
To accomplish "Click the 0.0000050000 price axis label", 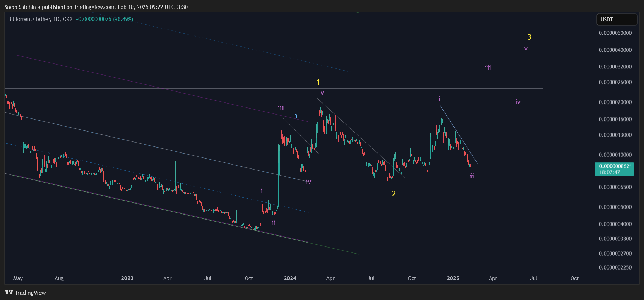I will pyautogui.click(x=615, y=33).
